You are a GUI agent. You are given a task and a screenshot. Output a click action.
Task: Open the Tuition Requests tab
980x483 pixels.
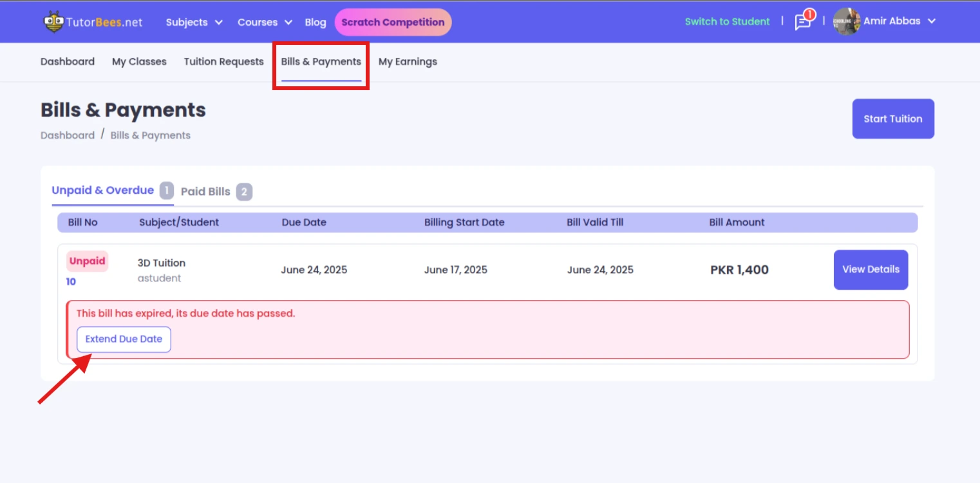pos(223,62)
